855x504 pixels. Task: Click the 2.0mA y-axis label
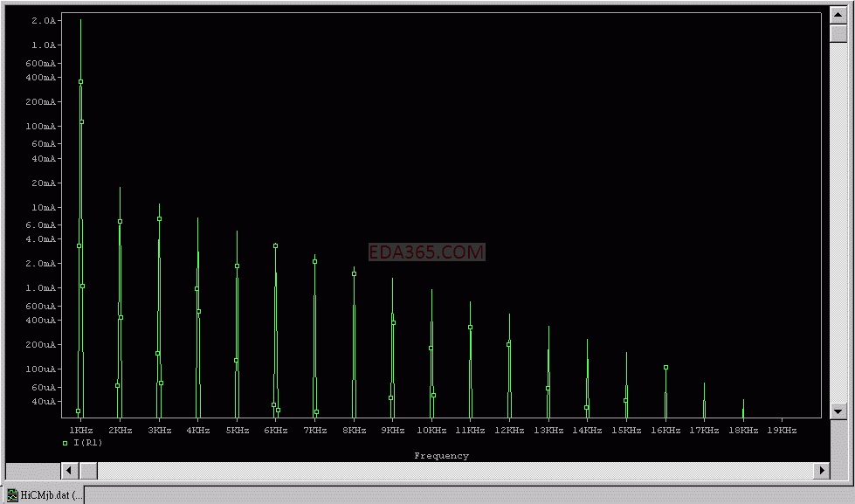[x=40, y=264]
